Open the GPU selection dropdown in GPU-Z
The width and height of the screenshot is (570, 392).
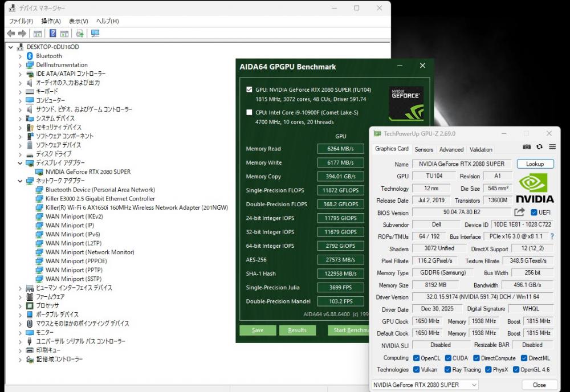click(425, 385)
